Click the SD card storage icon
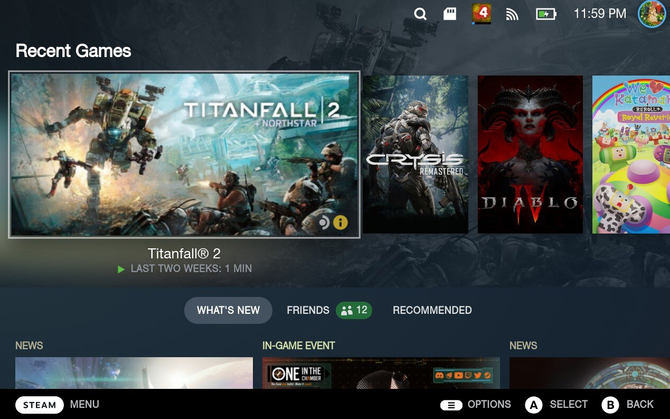The height and width of the screenshot is (419, 670). (450, 14)
